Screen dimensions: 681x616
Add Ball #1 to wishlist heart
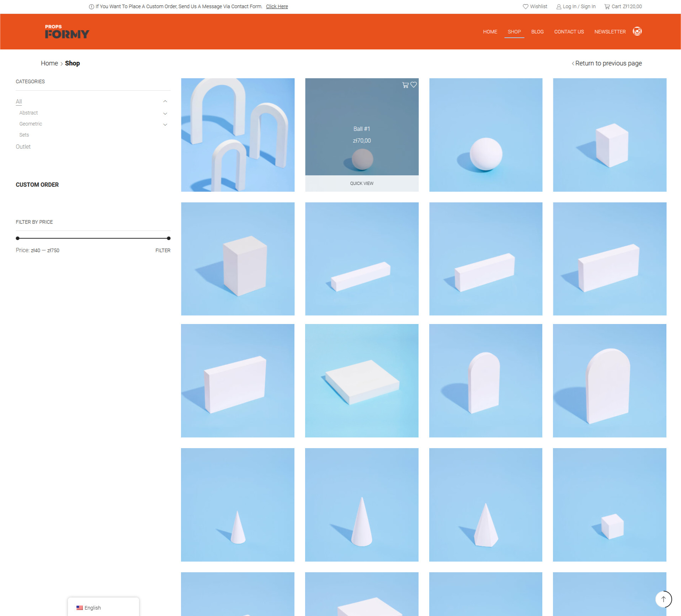pyautogui.click(x=414, y=85)
